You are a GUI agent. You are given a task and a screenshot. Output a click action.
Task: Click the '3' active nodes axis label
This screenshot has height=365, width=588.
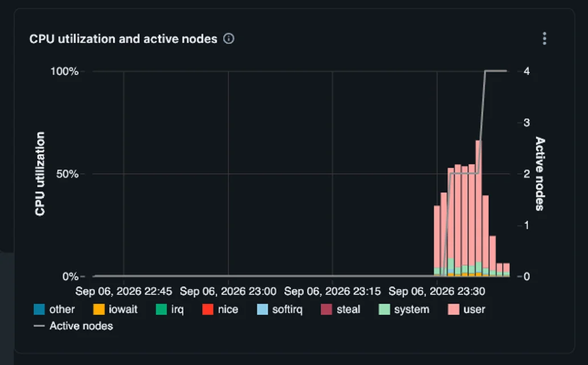point(526,123)
